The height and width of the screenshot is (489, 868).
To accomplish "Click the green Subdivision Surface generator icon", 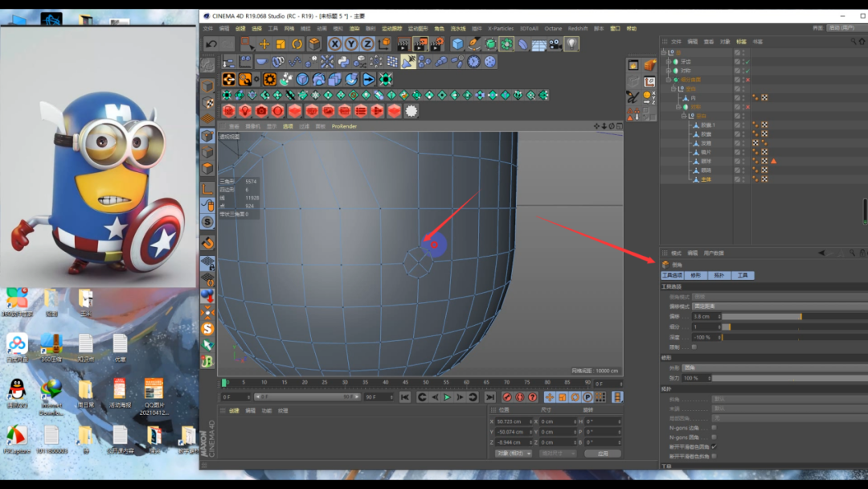I will 490,43.
